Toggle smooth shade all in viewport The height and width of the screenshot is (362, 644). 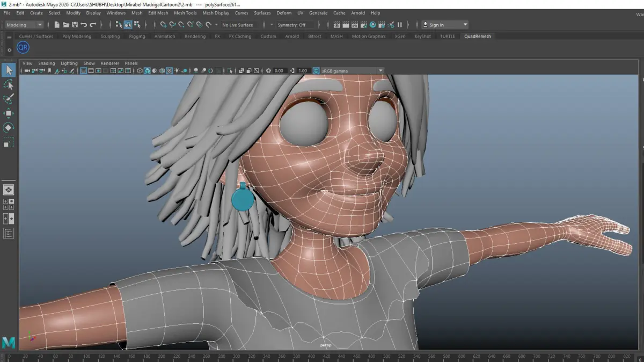coord(147,70)
